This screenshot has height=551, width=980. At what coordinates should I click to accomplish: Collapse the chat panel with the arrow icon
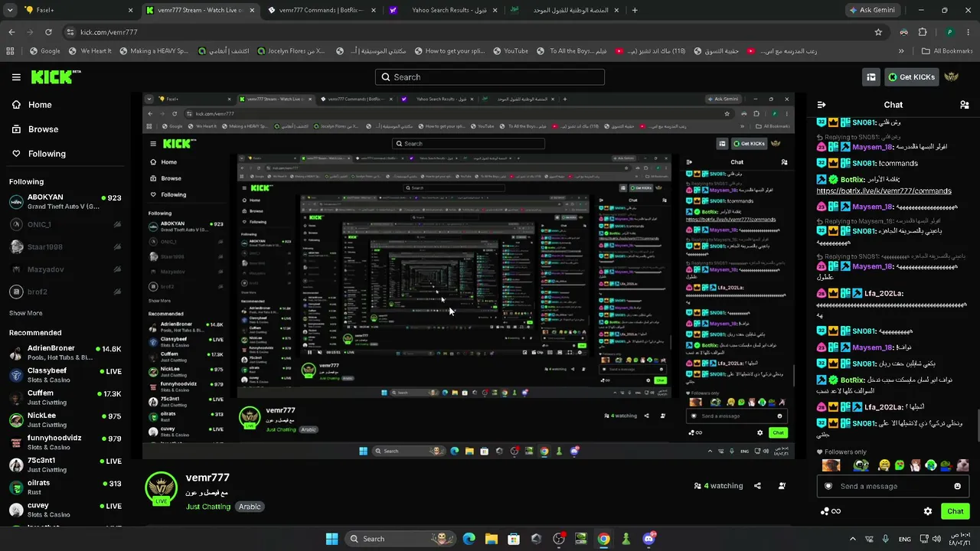click(x=822, y=105)
